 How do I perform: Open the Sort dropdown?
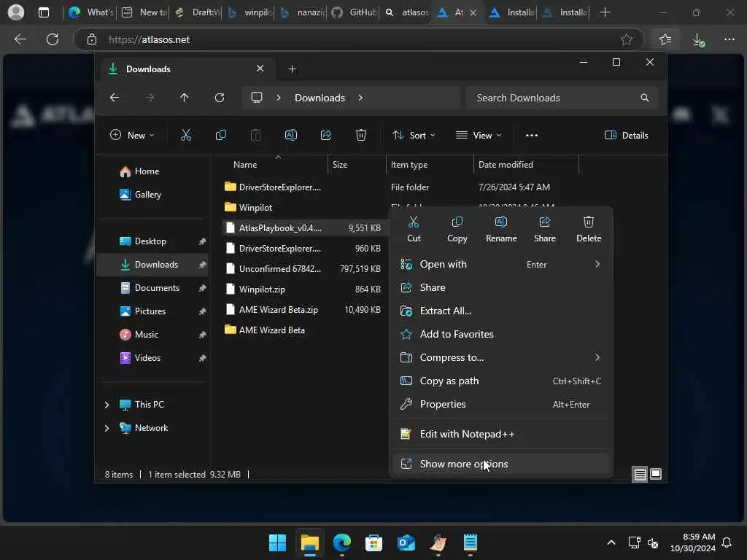point(414,135)
